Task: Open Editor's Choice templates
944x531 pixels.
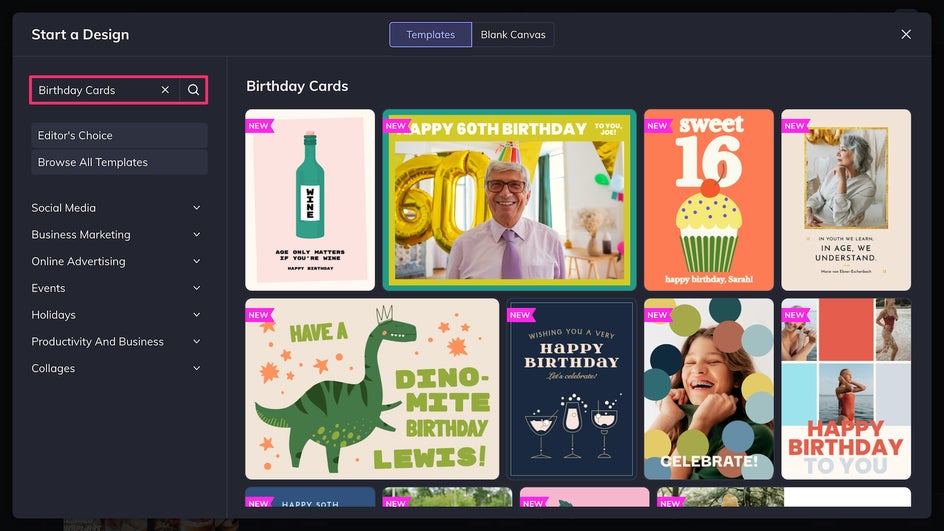Action: (119, 135)
